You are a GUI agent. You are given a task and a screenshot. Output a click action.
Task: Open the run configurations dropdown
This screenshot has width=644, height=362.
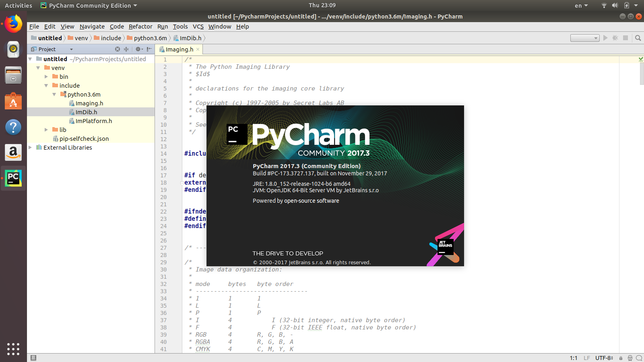(585, 38)
